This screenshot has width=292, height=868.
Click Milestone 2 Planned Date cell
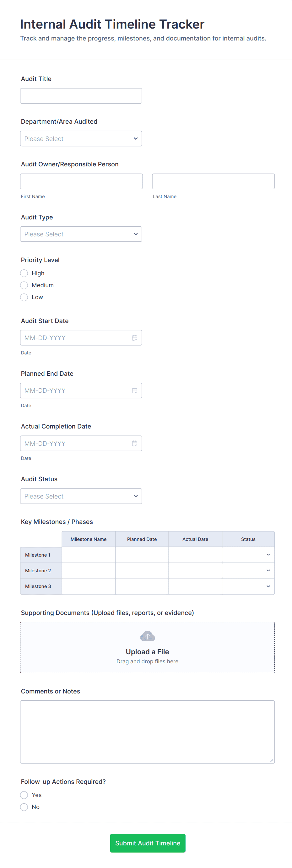(142, 570)
